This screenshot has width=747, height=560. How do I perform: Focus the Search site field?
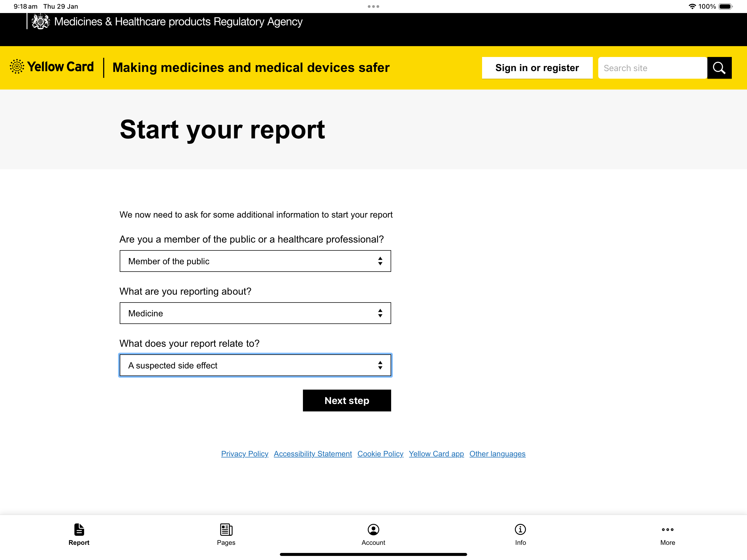(x=653, y=68)
